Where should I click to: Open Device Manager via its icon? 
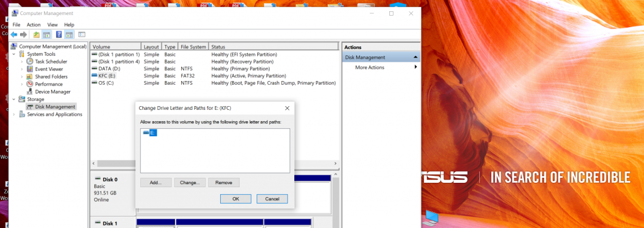coord(30,92)
